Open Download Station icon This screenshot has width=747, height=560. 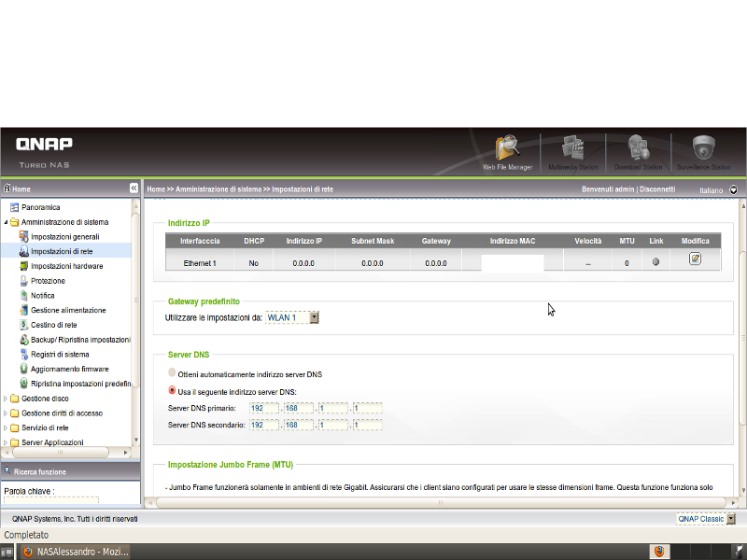638,149
